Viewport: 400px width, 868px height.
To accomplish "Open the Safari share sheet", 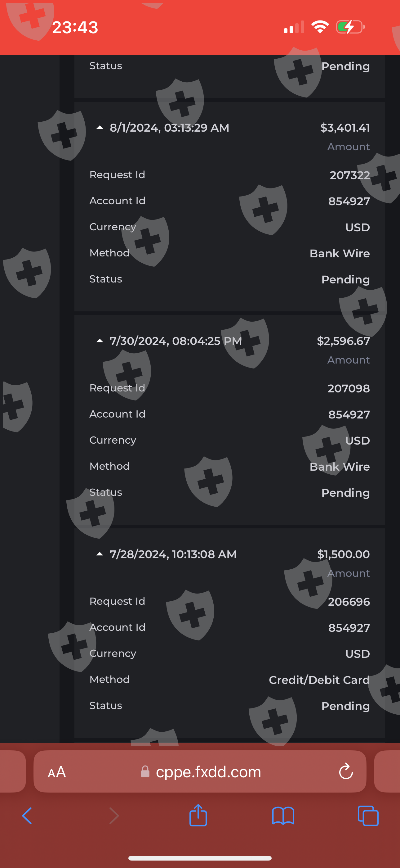I will pos(198,815).
